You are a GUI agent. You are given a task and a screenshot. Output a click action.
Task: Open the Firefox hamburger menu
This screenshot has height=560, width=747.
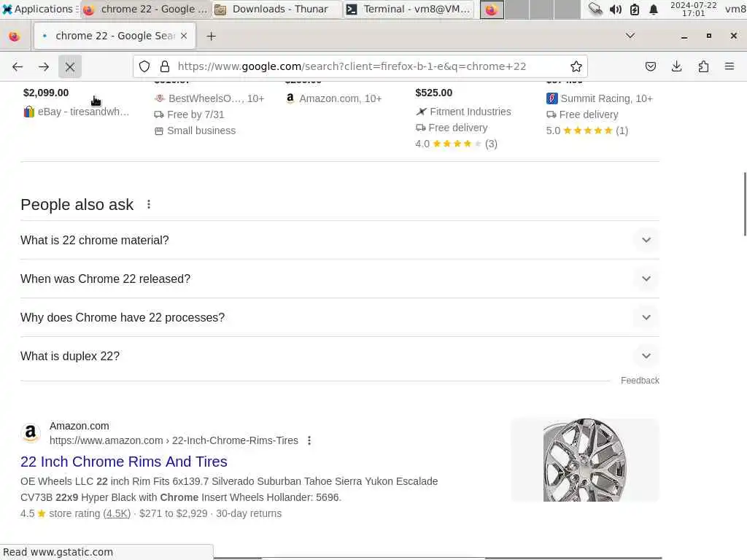(729, 66)
